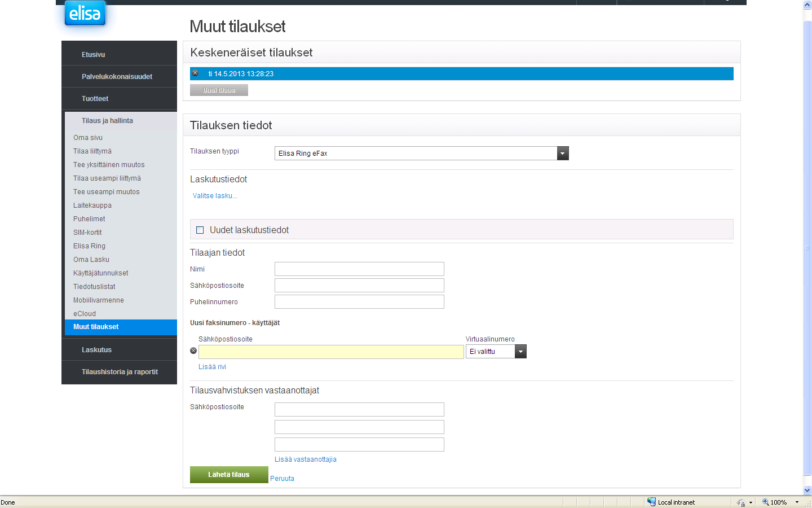812x508 pixels.
Task: Click the scrollbar up arrow
Action: [x=807, y=5]
